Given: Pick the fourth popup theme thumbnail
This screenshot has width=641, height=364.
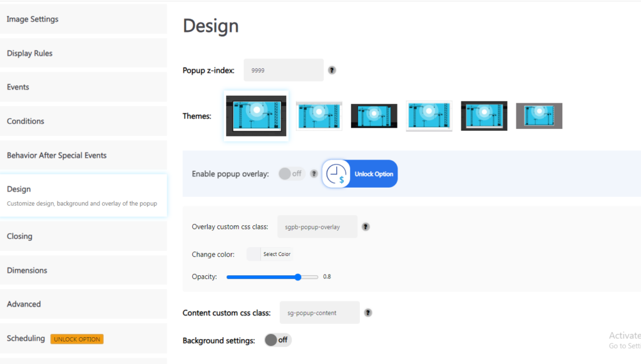Looking at the screenshot, I should point(429,116).
